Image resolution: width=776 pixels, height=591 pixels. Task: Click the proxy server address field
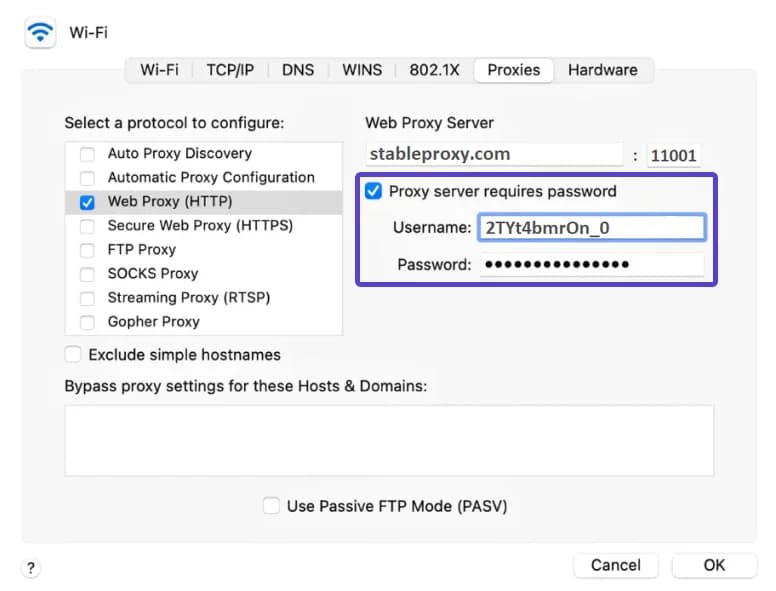pyautogui.click(x=495, y=155)
